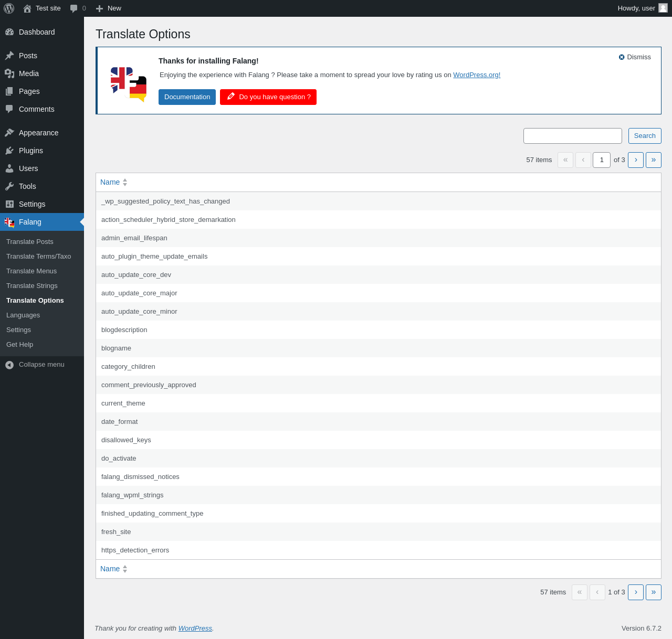The width and height of the screenshot is (672, 639).
Task: Click the Media icon in sidebar
Action: click(x=9, y=73)
